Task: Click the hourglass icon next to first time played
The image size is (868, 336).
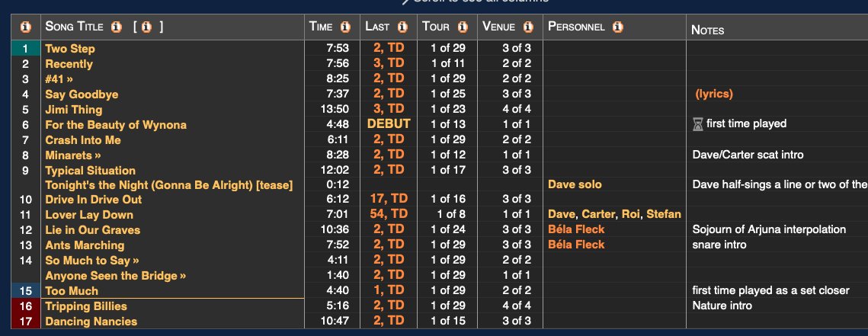Action: point(697,124)
